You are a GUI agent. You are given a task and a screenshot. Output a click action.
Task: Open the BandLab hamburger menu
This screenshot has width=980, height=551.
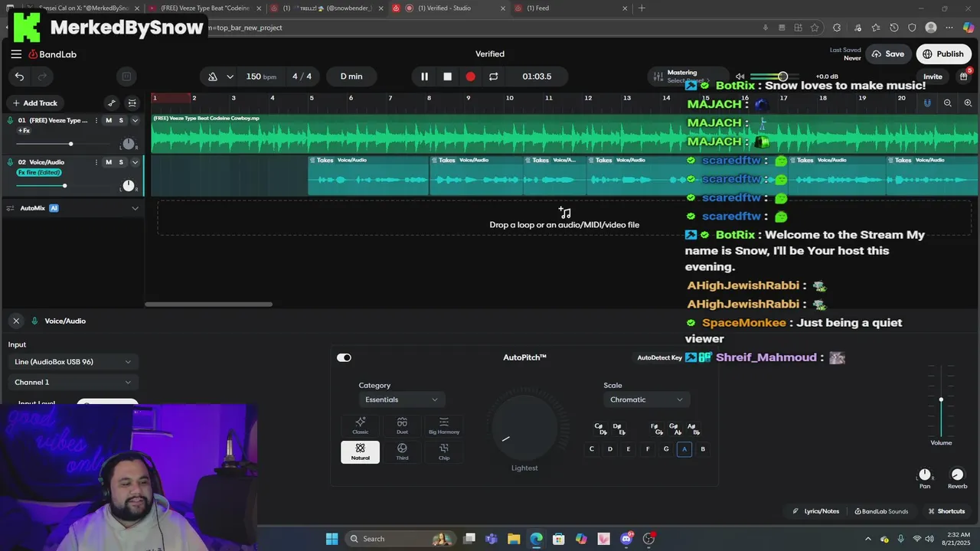click(16, 54)
